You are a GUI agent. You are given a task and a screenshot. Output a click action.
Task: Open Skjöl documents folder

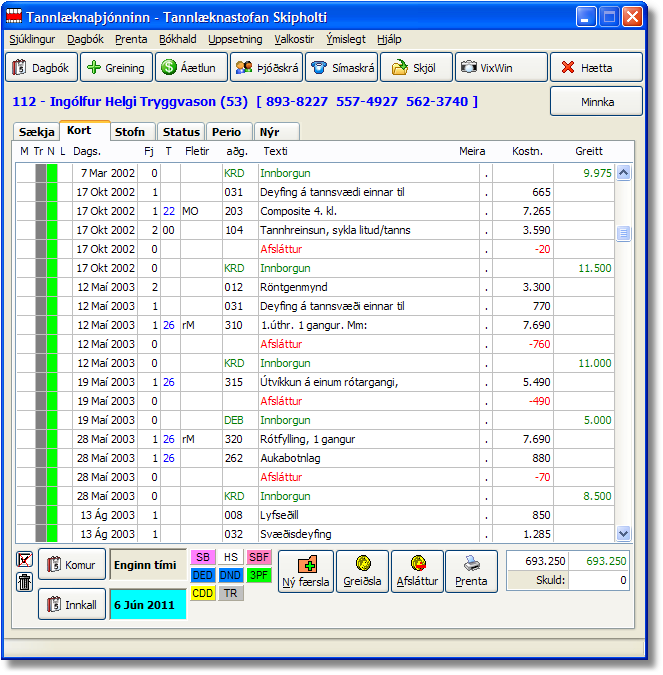click(x=416, y=67)
